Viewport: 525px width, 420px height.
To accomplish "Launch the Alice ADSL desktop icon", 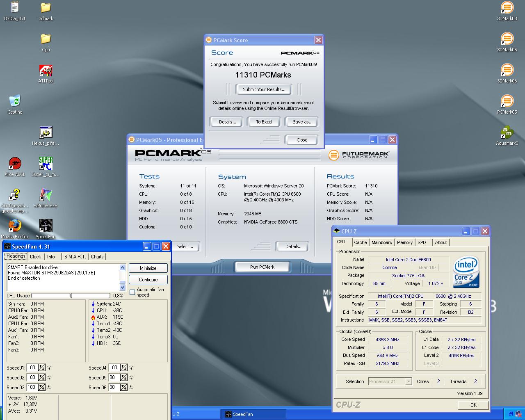I will tap(15, 167).
